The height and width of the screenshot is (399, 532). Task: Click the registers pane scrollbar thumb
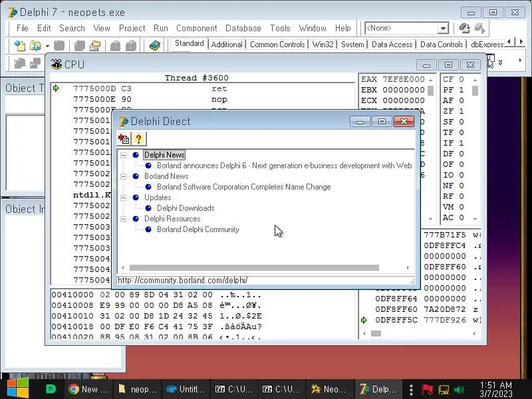(x=430, y=91)
